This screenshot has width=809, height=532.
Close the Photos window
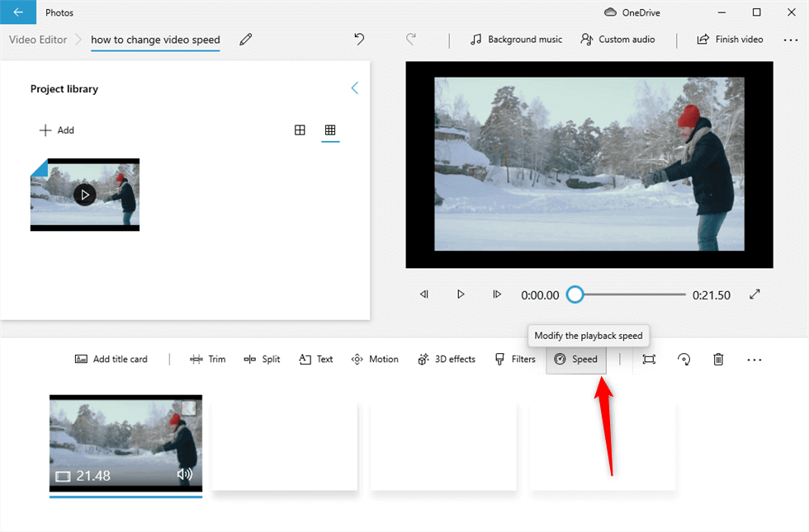tap(791, 12)
